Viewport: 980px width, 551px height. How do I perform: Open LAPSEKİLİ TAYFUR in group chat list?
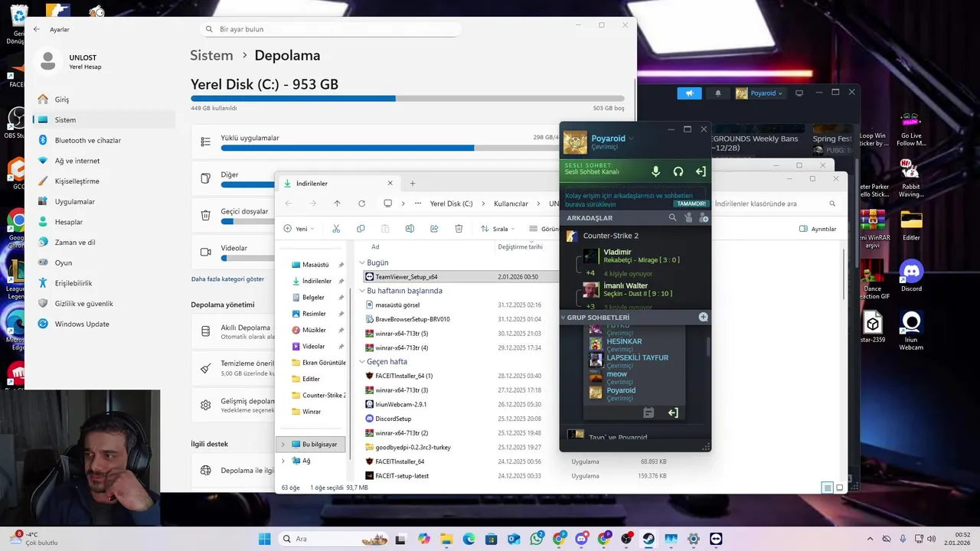click(637, 361)
